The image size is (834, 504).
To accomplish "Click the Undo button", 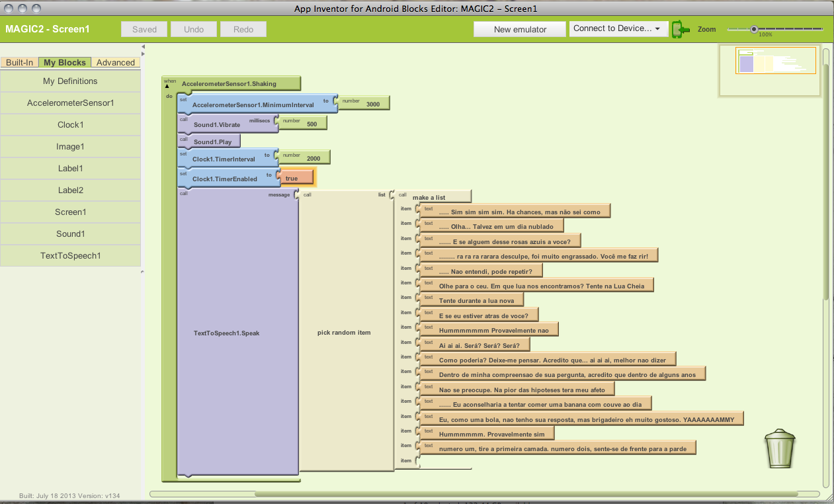I will 194,29.
